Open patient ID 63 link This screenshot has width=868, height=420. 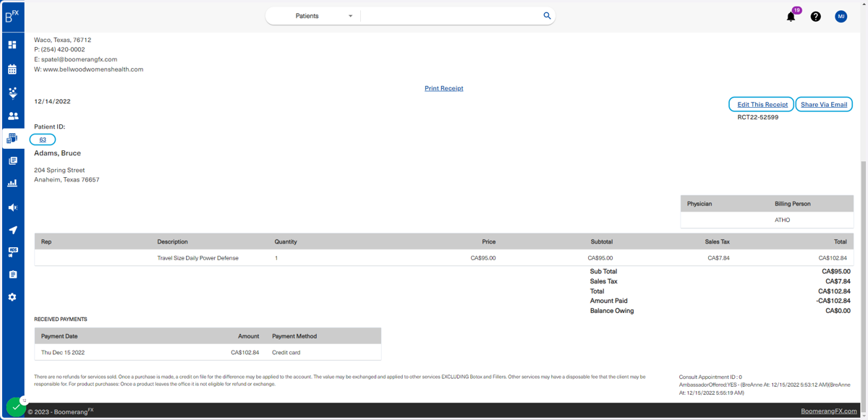pyautogui.click(x=43, y=140)
